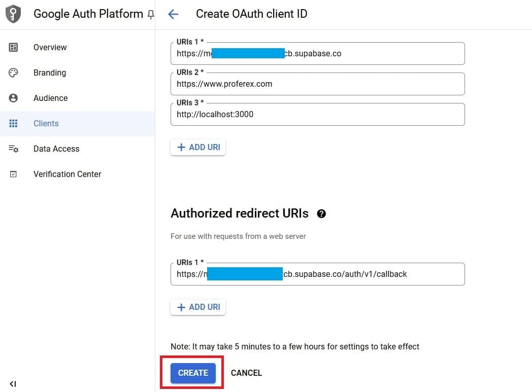Add another authorized redirect URI

pos(198,307)
